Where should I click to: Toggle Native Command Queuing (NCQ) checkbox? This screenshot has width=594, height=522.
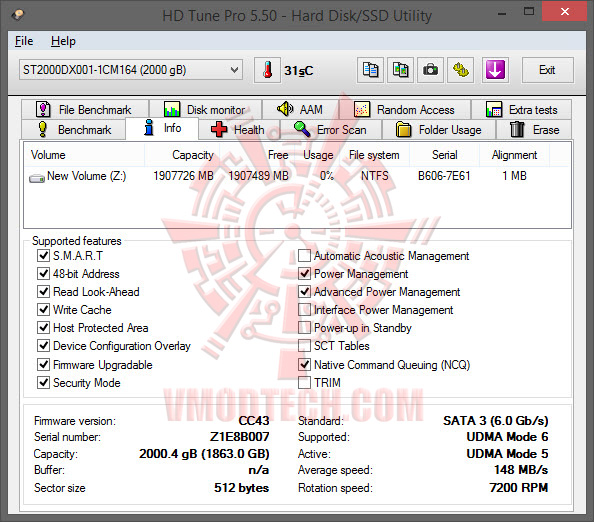pos(305,364)
